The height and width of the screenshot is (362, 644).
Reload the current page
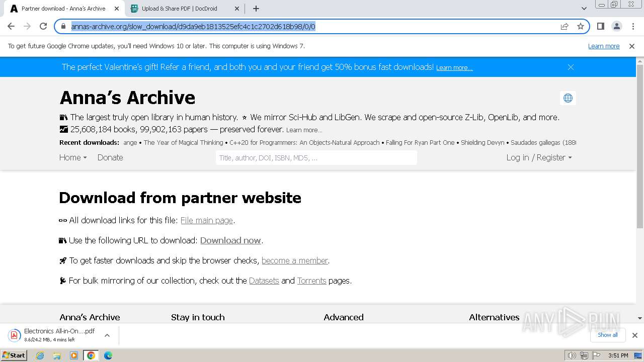point(43,26)
